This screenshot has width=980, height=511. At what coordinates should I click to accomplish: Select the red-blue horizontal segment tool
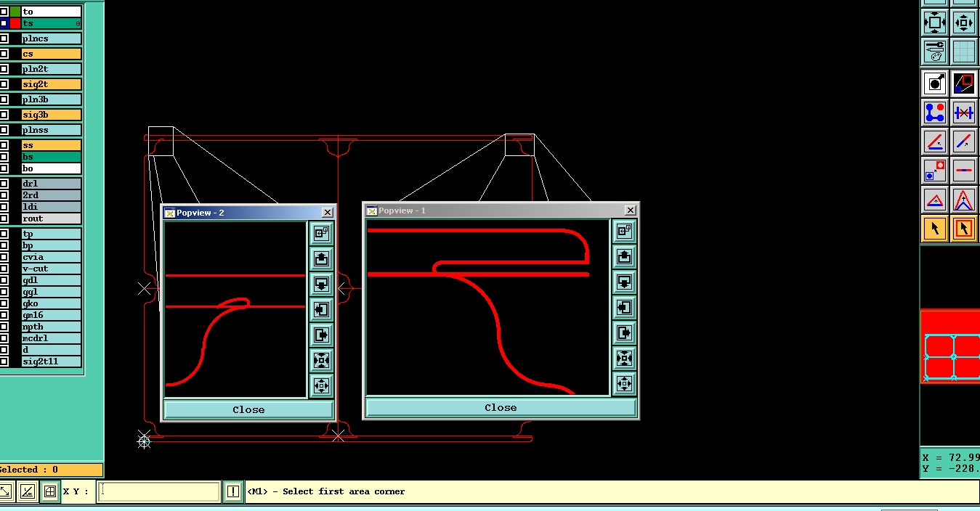[964, 170]
